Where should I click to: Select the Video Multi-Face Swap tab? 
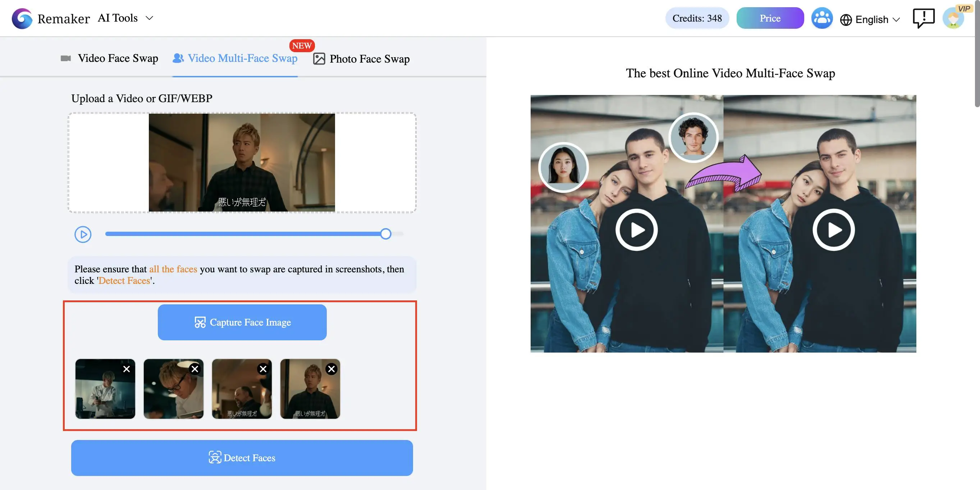[235, 58]
